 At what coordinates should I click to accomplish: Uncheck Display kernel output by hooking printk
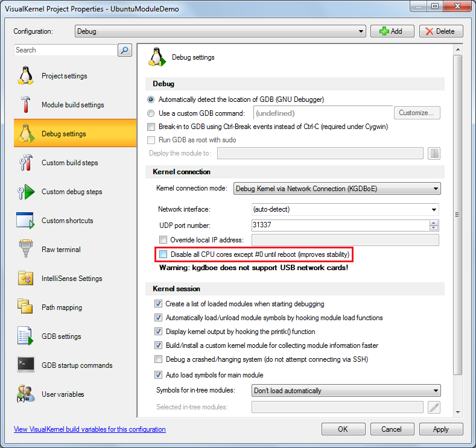click(x=158, y=331)
